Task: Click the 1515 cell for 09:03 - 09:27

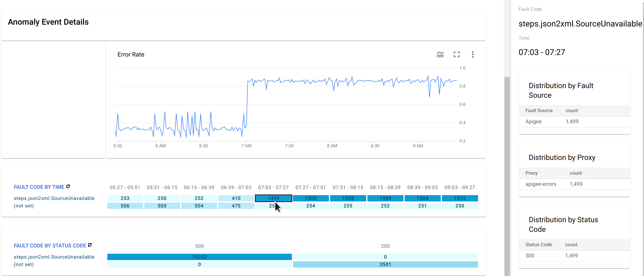Action: coord(460,198)
